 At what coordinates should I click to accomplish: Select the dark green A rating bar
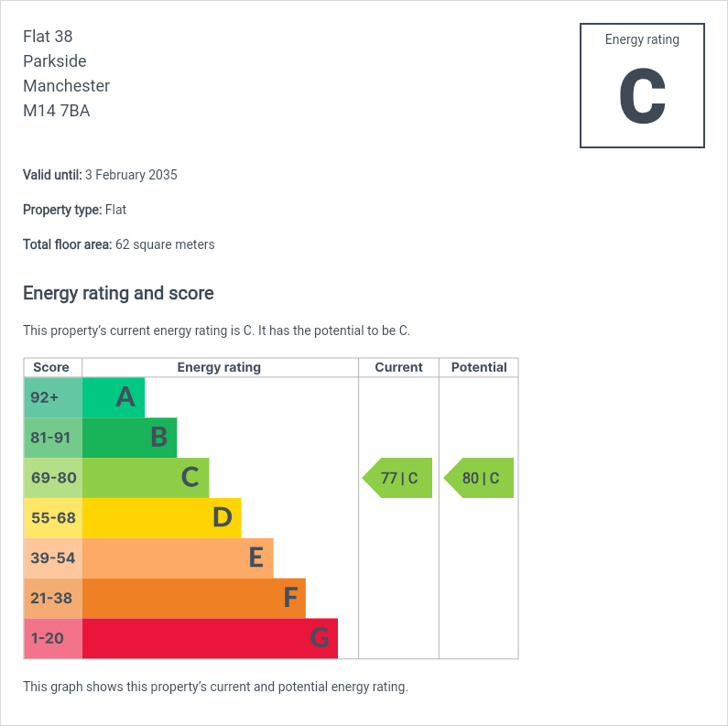[114, 397]
